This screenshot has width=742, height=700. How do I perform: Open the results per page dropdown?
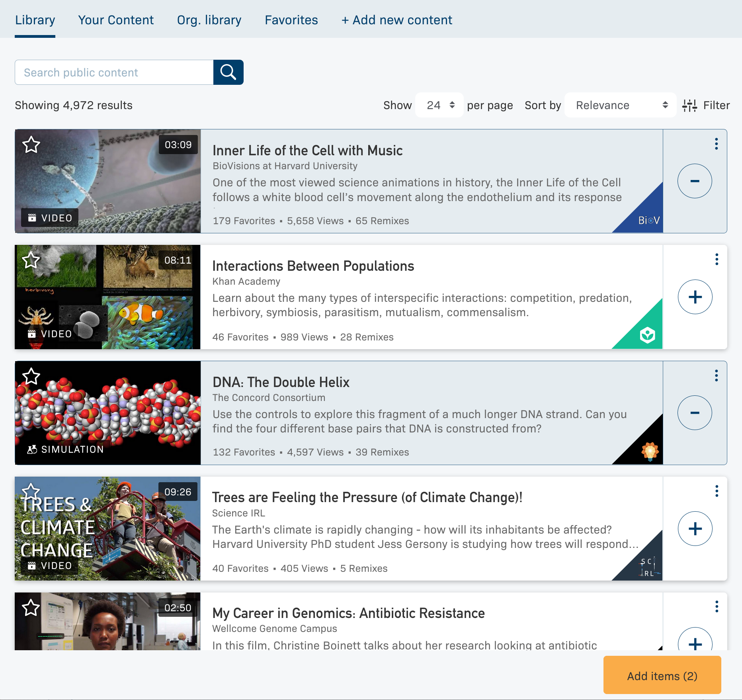[x=439, y=105]
